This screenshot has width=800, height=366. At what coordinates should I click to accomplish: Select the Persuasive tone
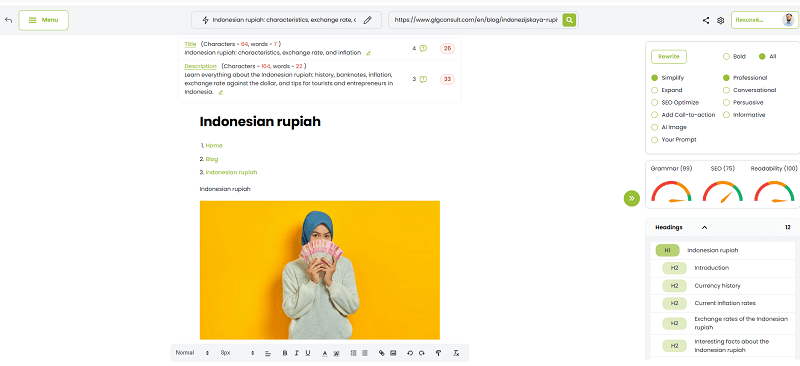(x=726, y=103)
